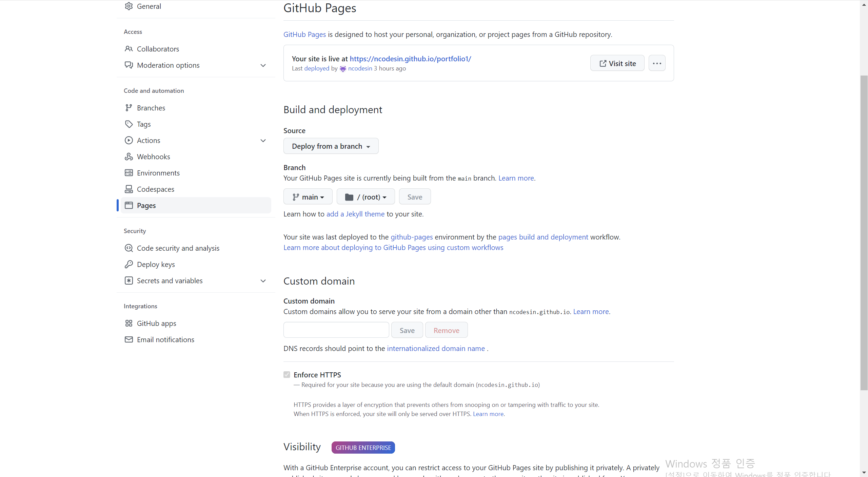This screenshot has width=868, height=477.
Task: Open Collaborators settings
Action: pyautogui.click(x=196, y=49)
